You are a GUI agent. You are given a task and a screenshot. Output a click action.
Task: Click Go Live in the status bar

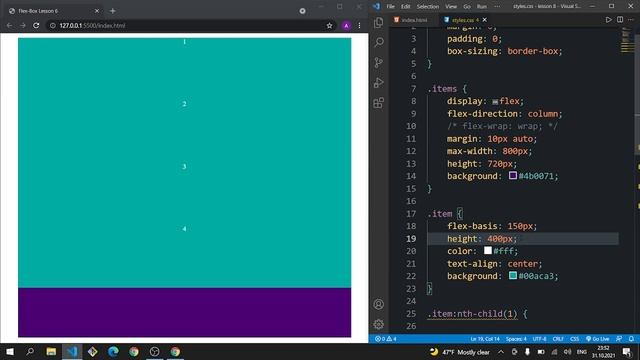598,339
